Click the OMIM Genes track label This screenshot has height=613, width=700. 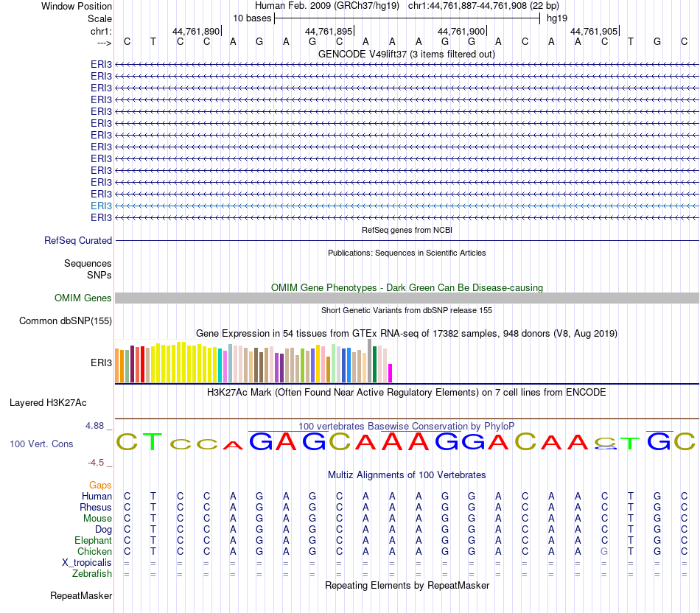pos(83,298)
